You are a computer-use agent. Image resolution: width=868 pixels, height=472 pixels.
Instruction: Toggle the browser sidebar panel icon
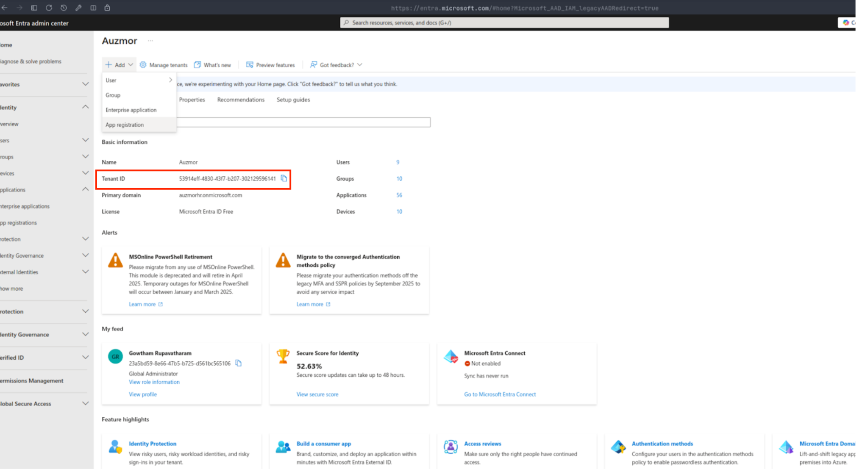(x=34, y=8)
